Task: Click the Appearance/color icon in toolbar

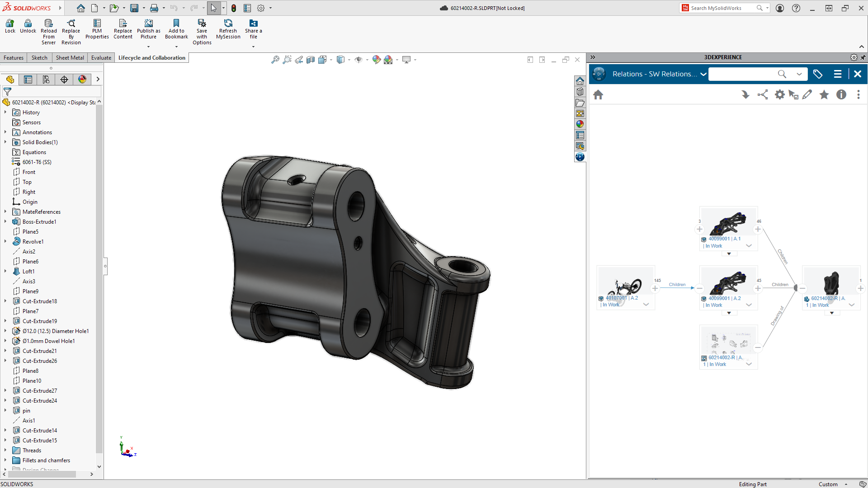Action: [x=377, y=59]
